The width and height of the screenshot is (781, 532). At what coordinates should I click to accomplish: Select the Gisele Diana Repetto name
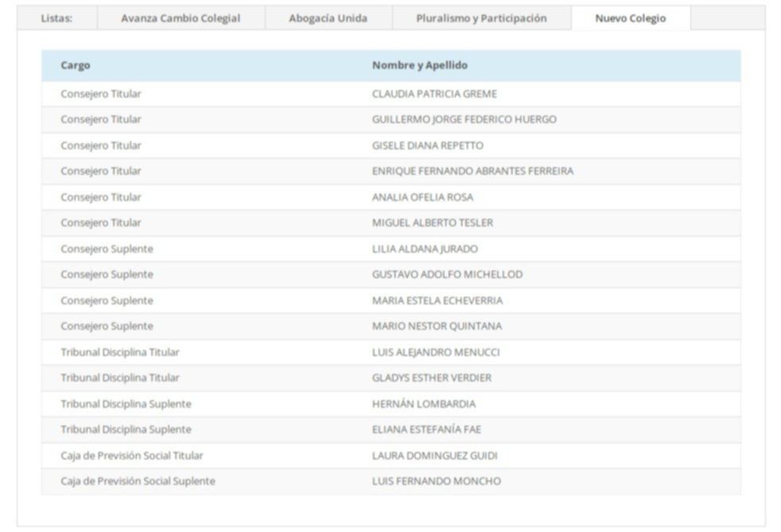(427, 146)
